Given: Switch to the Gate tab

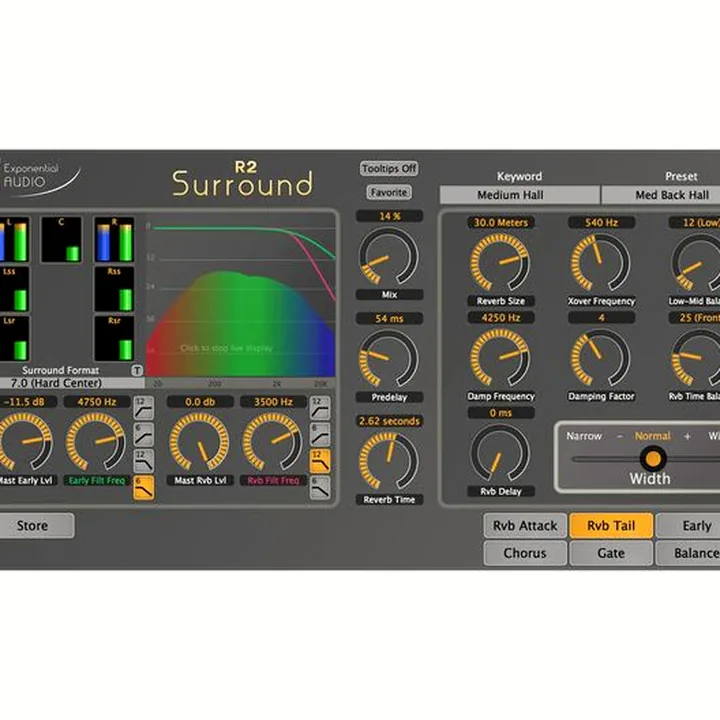Looking at the screenshot, I should coord(611,553).
